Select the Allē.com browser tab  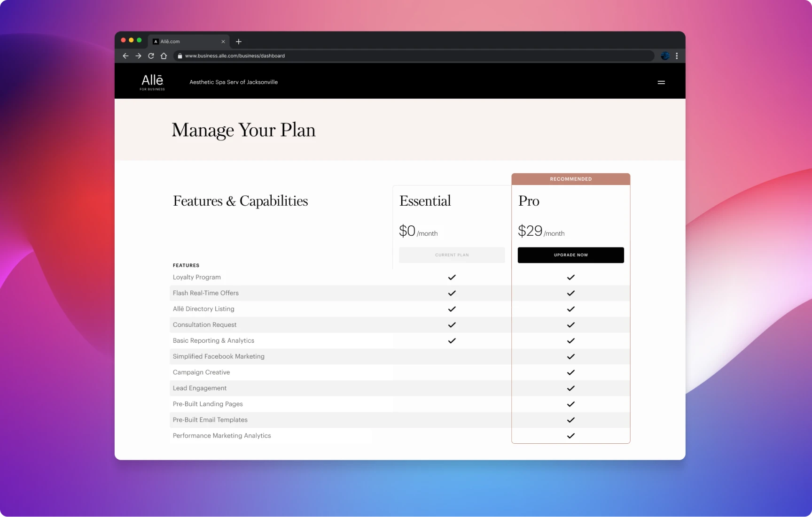[189, 41]
